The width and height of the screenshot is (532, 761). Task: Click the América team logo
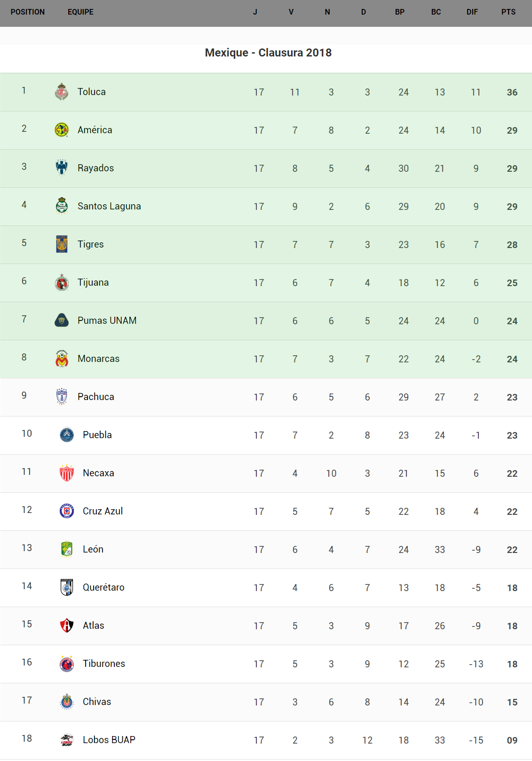coord(62,130)
